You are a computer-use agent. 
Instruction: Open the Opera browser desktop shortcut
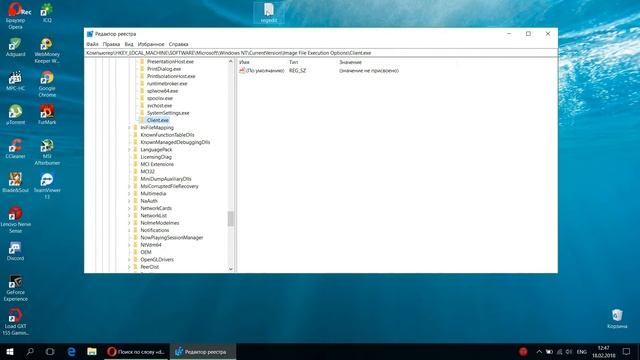point(16,16)
